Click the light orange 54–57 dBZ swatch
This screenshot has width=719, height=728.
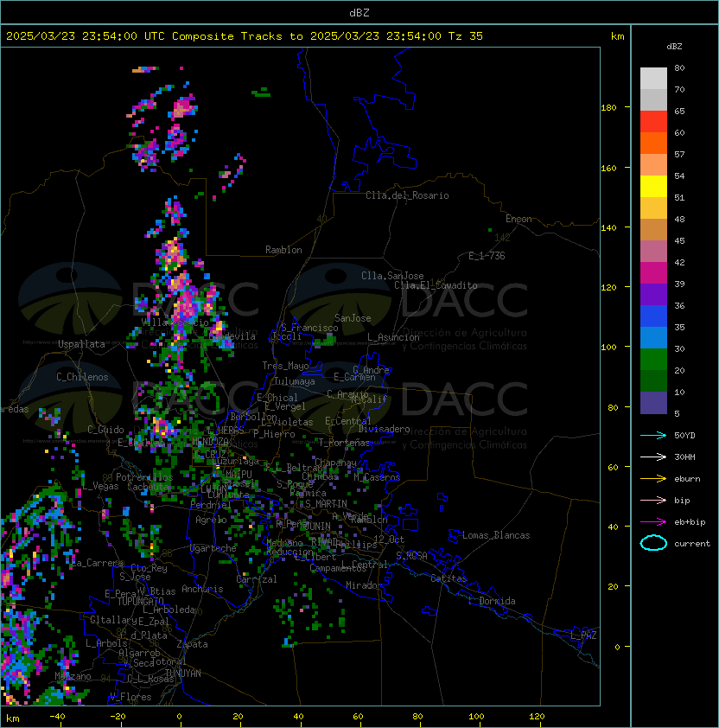(x=653, y=164)
